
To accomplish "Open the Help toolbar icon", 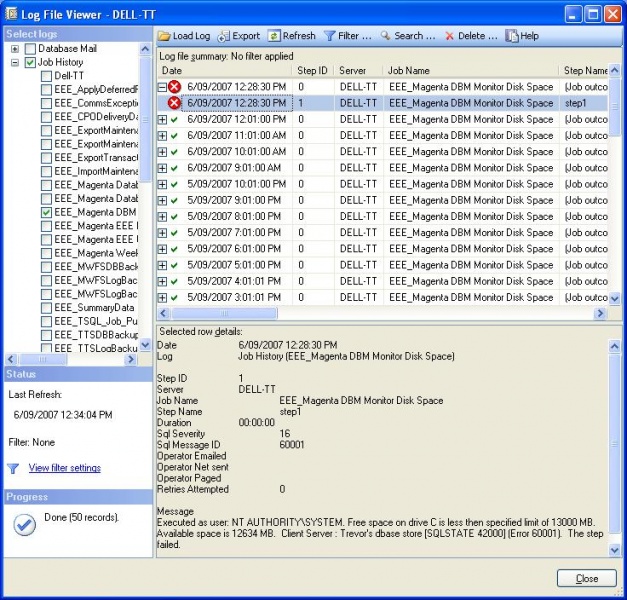I will [x=511, y=36].
